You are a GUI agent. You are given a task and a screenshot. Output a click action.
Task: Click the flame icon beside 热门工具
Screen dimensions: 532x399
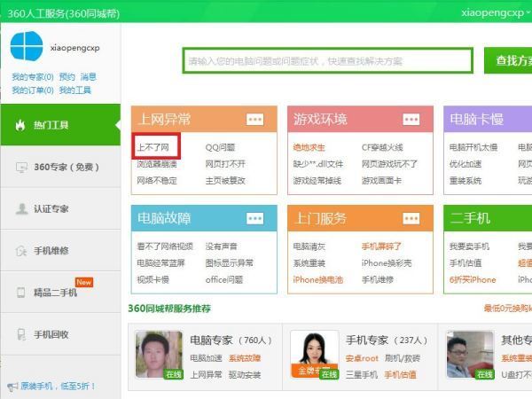coord(20,125)
